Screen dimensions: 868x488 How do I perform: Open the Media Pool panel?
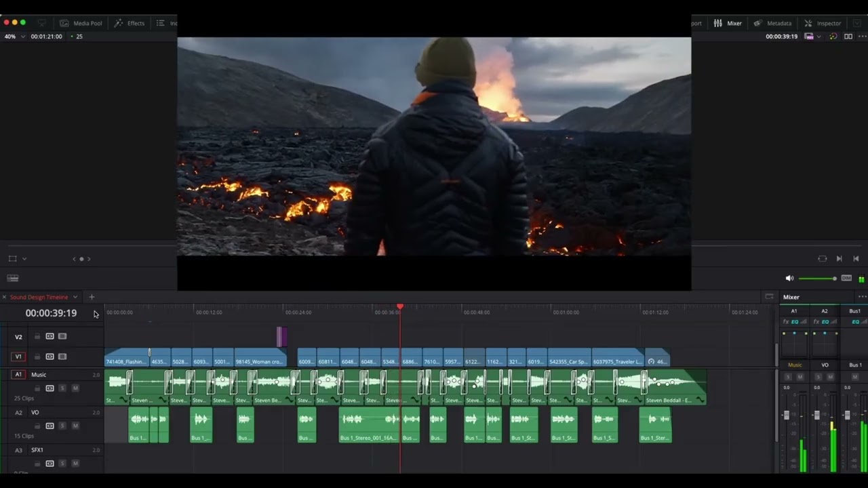click(x=81, y=23)
